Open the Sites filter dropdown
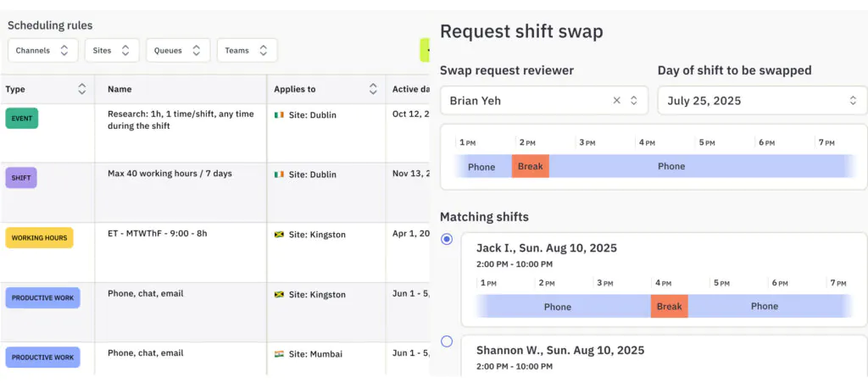 click(112, 50)
